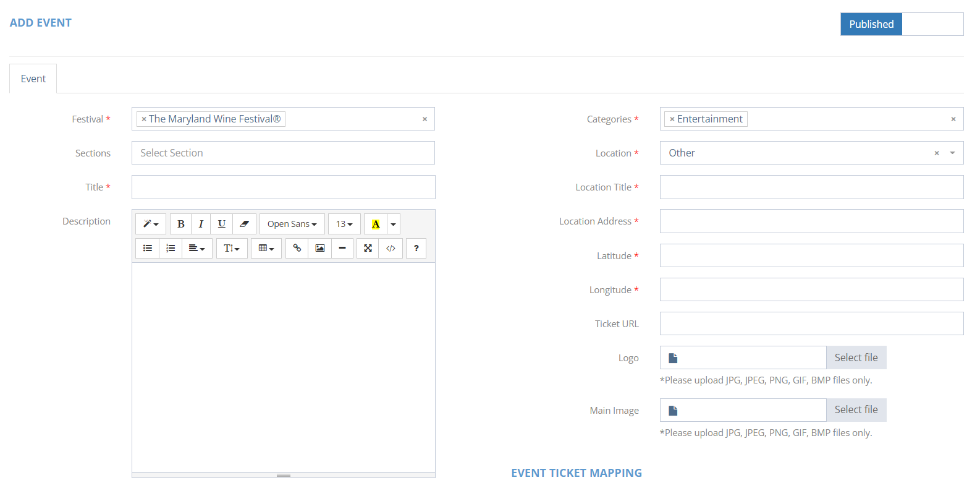Open the paragraph alignment dropdown
The width and height of the screenshot is (980, 488).
[x=197, y=248]
